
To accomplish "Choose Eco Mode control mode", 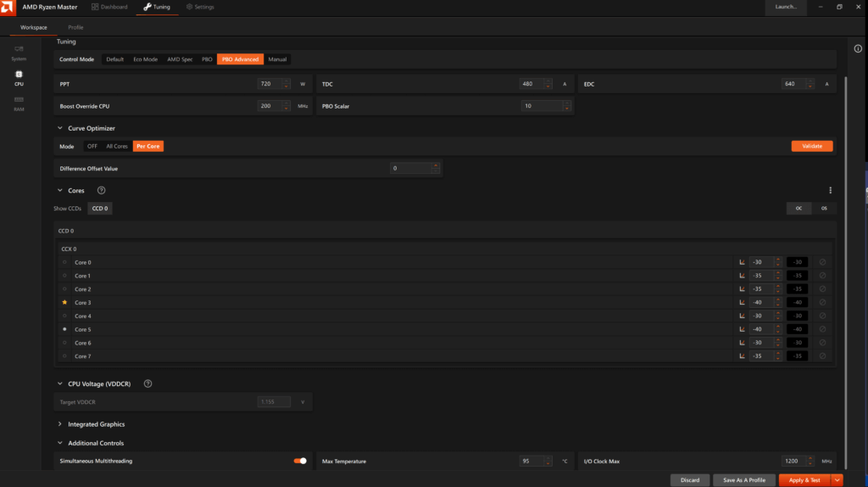I will coord(145,59).
